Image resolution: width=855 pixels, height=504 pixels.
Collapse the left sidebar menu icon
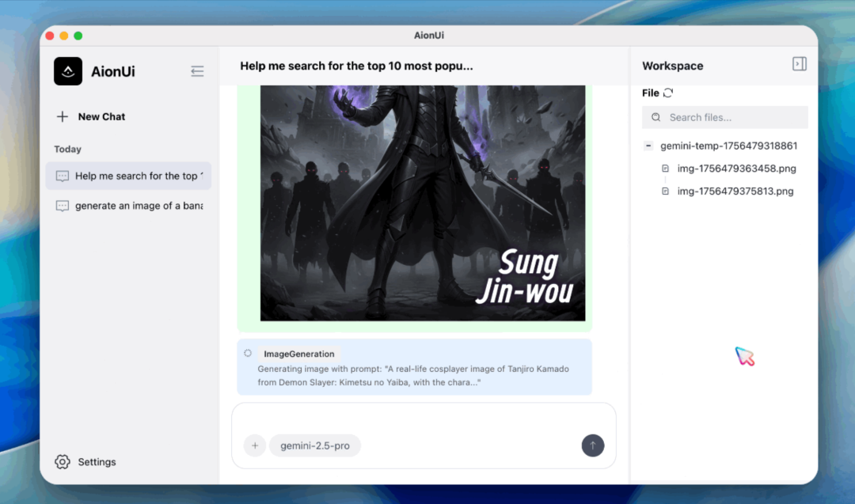pos(197,71)
